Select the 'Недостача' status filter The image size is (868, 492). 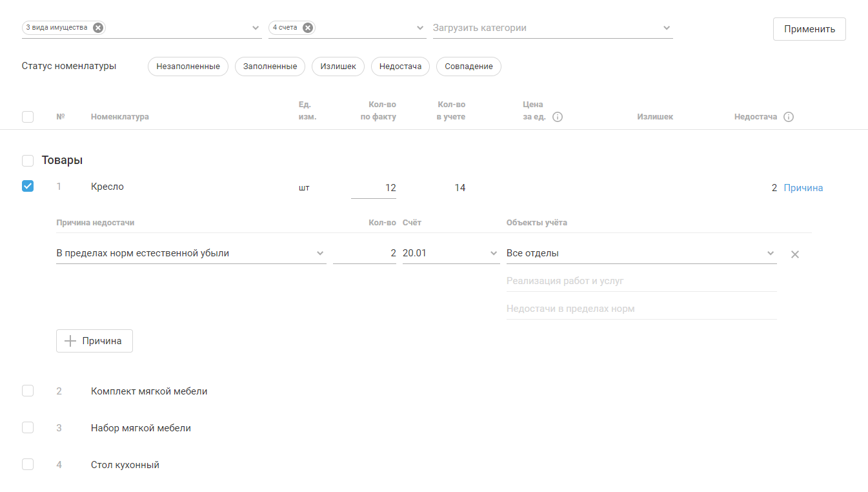pos(400,67)
